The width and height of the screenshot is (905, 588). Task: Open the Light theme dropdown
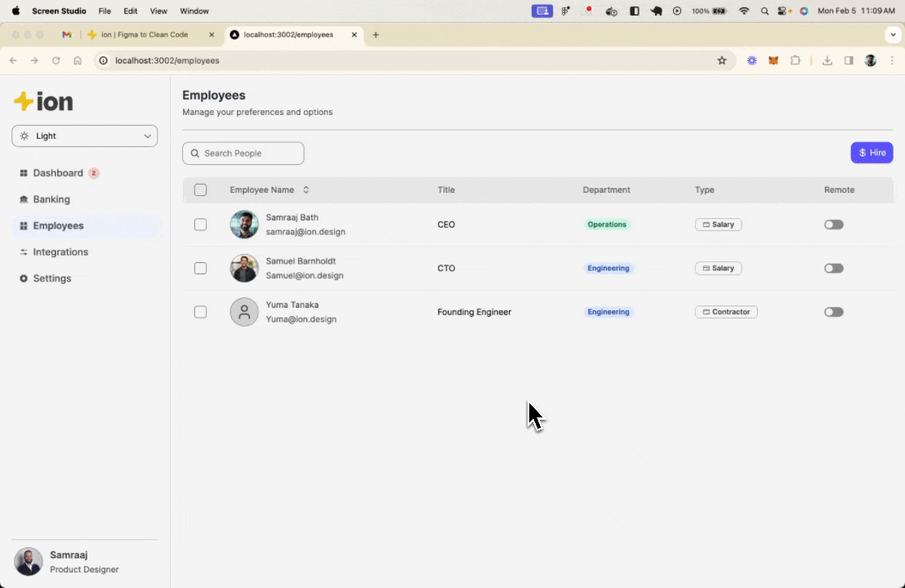click(85, 136)
